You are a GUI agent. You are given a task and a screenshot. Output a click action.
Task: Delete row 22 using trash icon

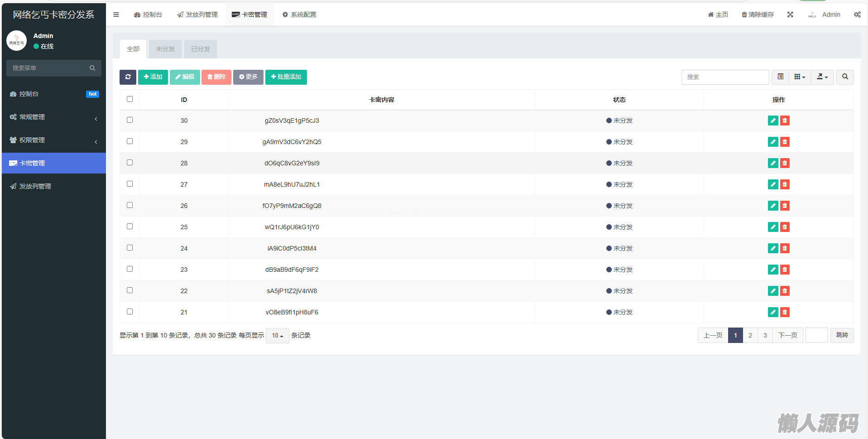coord(785,291)
